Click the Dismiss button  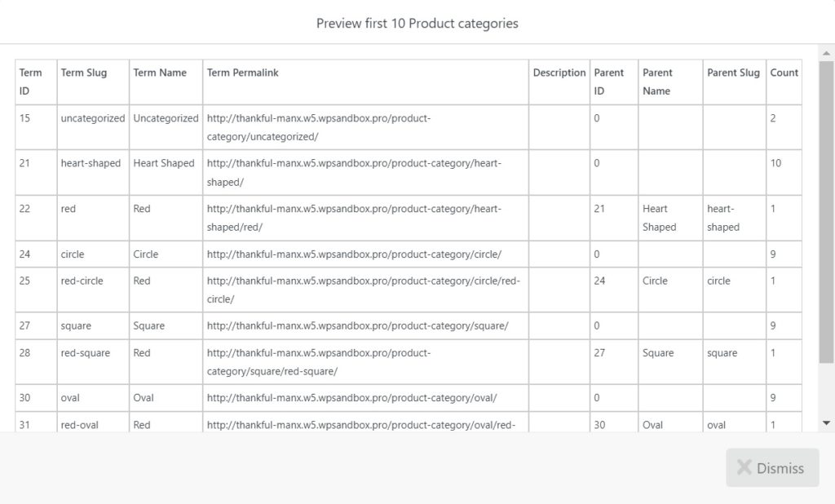[x=771, y=467]
